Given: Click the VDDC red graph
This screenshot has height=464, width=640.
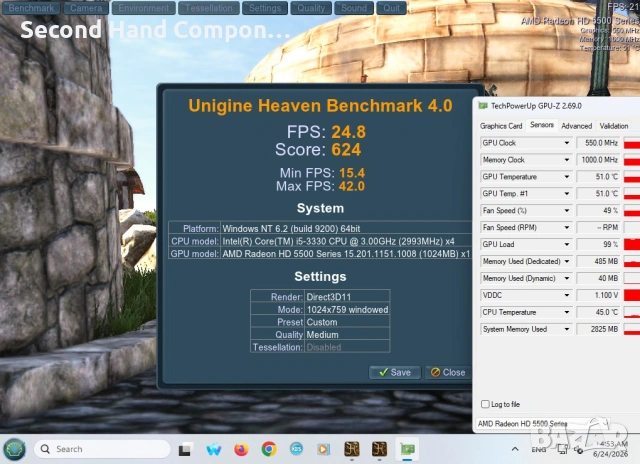Looking at the screenshot, I should (632, 295).
